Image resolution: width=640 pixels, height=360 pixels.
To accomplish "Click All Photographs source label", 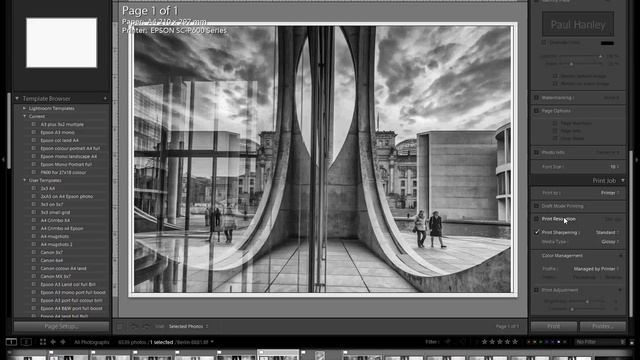I will pos(92,342).
